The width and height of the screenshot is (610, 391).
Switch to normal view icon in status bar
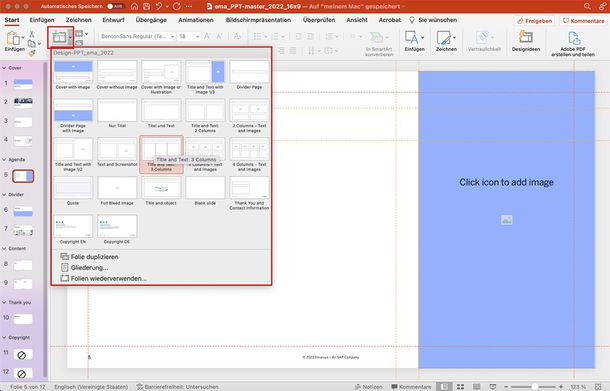tap(444, 386)
